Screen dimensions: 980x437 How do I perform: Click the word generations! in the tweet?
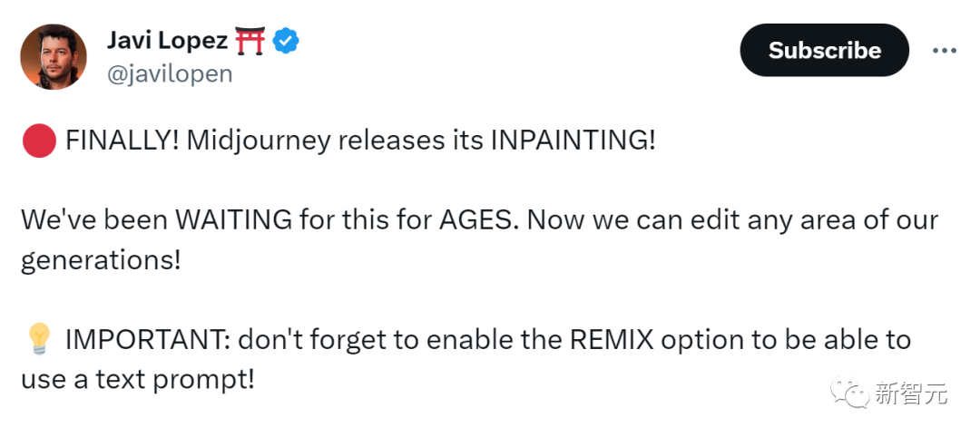tap(101, 261)
